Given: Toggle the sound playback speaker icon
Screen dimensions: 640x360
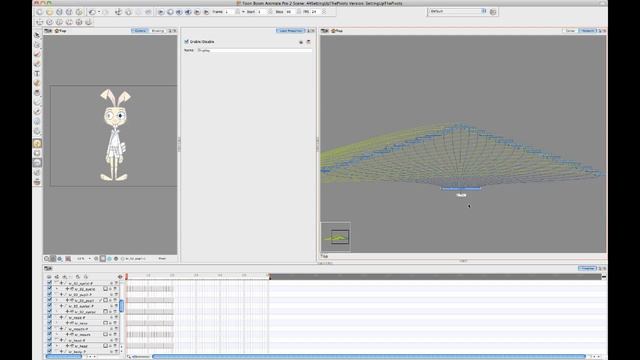Looking at the screenshot, I should (x=179, y=12).
